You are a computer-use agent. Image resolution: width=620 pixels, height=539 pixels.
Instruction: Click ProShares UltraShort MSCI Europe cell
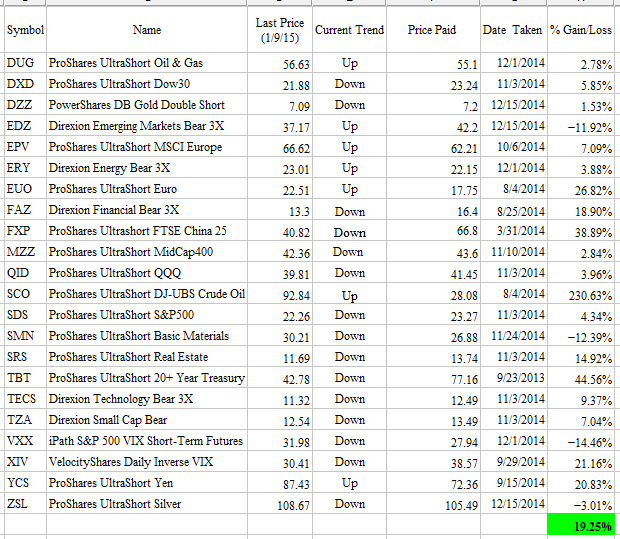click(x=147, y=146)
